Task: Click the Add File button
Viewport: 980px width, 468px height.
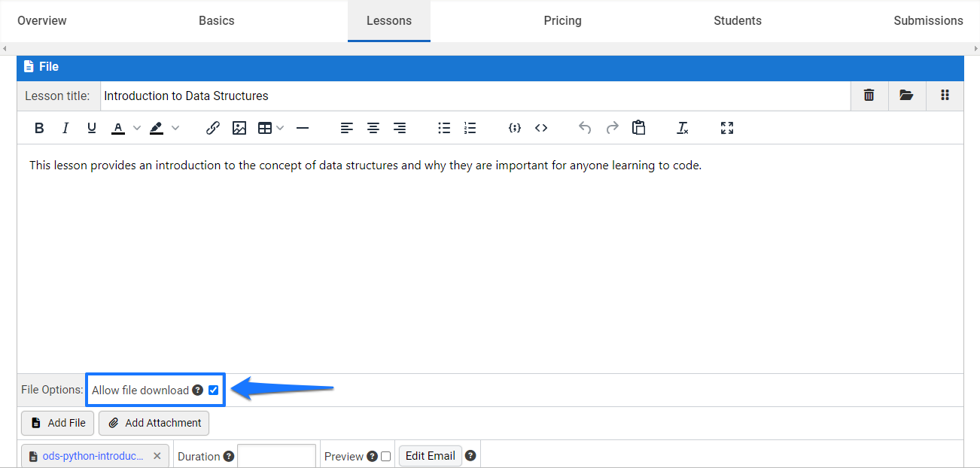Action: (x=58, y=423)
